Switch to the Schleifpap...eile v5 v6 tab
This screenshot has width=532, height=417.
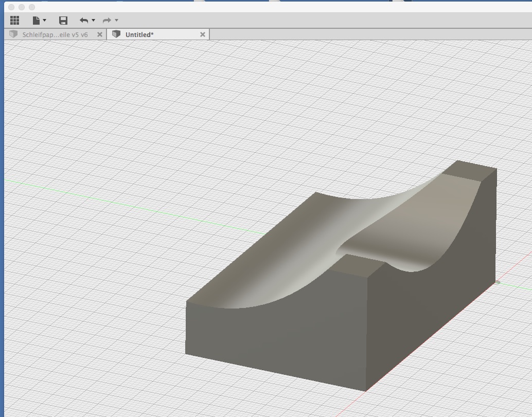click(54, 34)
